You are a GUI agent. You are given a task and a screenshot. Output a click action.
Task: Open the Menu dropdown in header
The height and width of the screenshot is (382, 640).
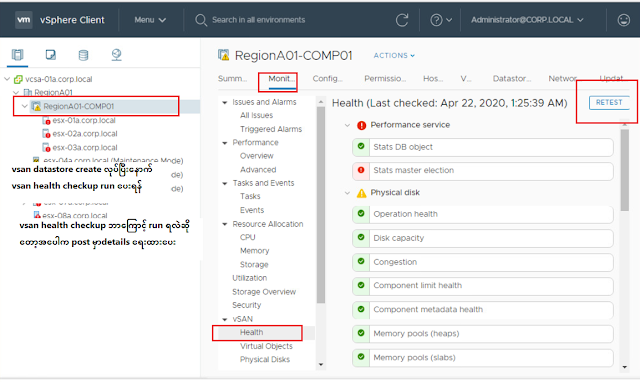point(150,20)
